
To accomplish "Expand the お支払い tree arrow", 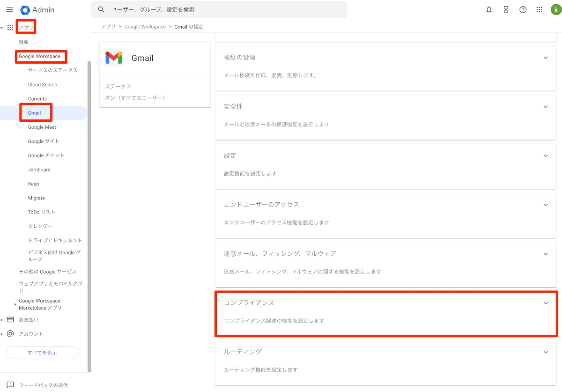I will tap(2, 320).
